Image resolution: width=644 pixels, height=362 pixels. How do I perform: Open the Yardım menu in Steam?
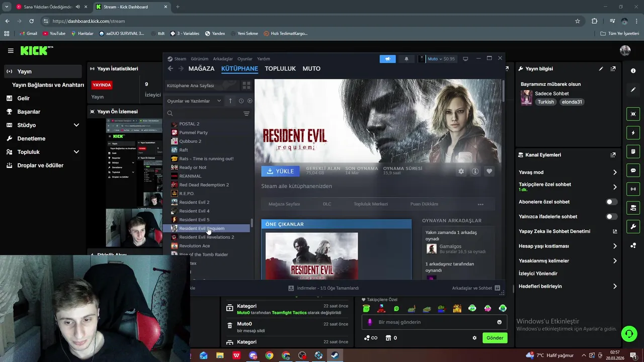(x=264, y=59)
